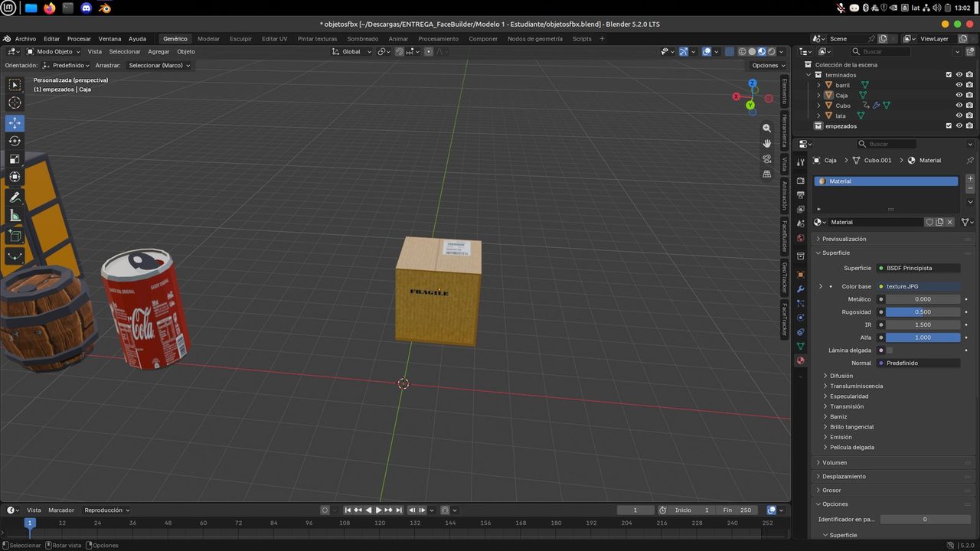Expand the barril tree item
Viewport: 980px width, 551px height.
tap(818, 85)
